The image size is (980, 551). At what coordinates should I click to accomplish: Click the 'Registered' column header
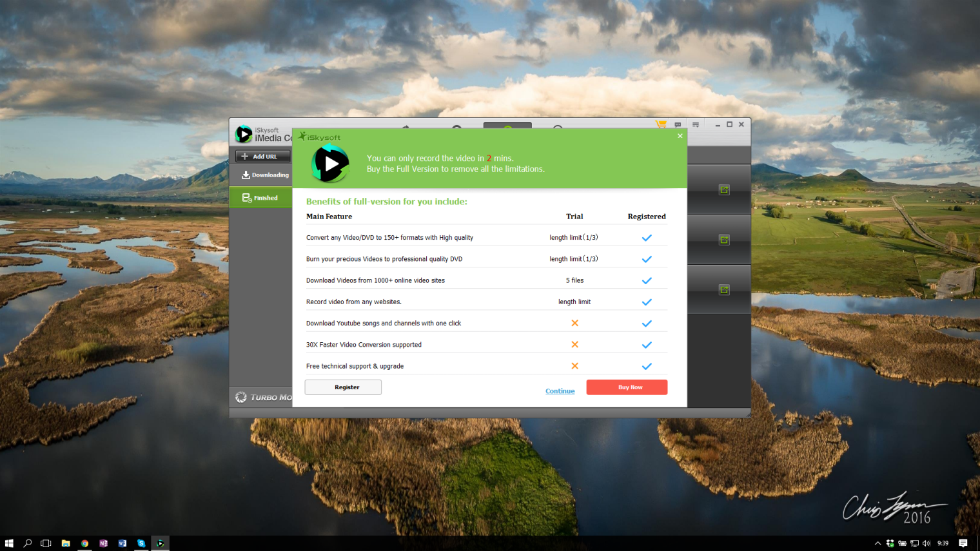click(x=647, y=217)
